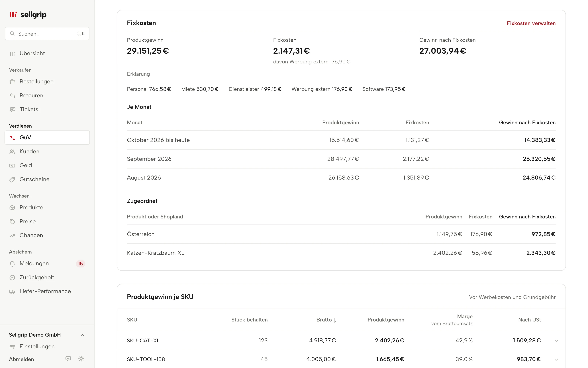The height and width of the screenshot is (368, 588).
Task: Click the Gewinn nach Fixkosten value 27.003,94 €
Action: pyautogui.click(x=442, y=51)
